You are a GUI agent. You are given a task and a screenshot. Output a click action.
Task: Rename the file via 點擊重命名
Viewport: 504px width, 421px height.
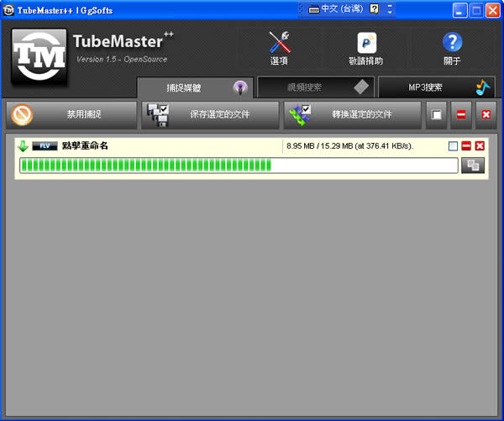[85, 145]
